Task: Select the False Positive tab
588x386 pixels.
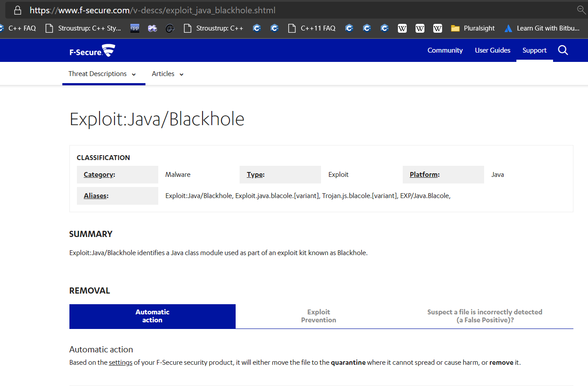Action: [x=485, y=316]
